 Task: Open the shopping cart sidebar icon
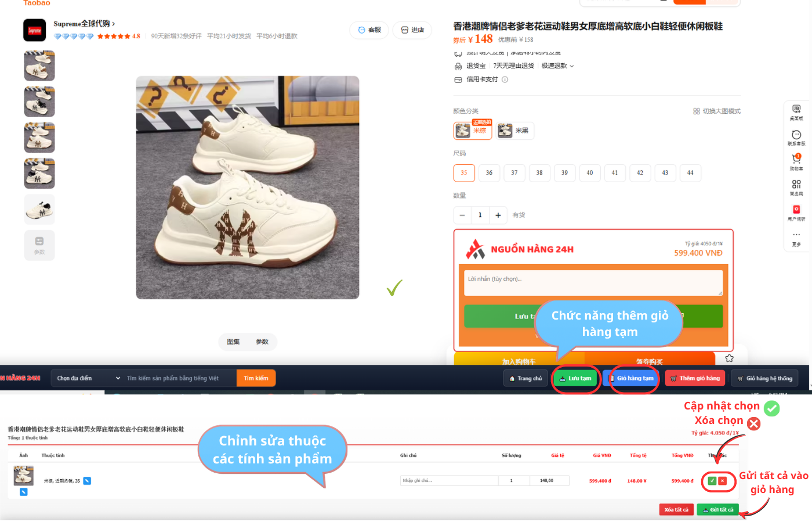(x=796, y=159)
